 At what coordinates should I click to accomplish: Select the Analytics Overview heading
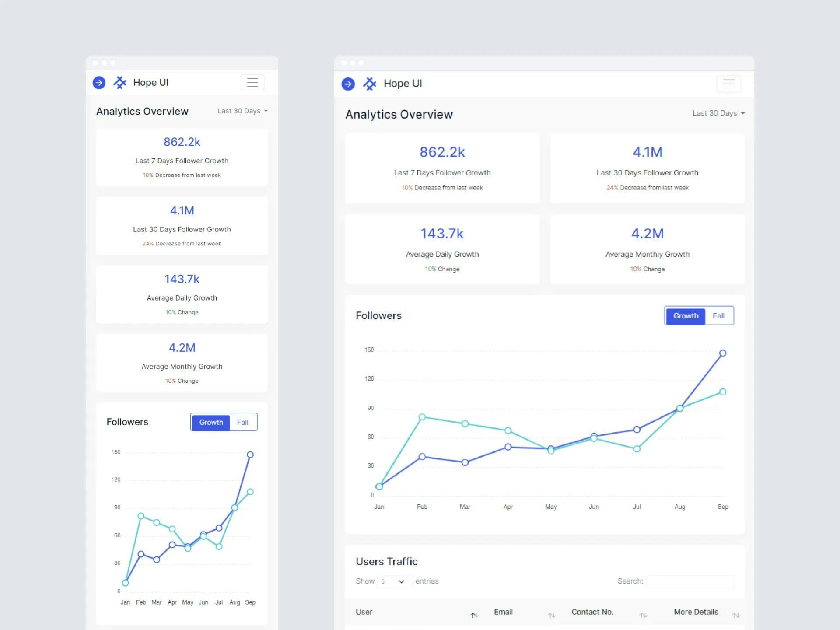coord(399,114)
